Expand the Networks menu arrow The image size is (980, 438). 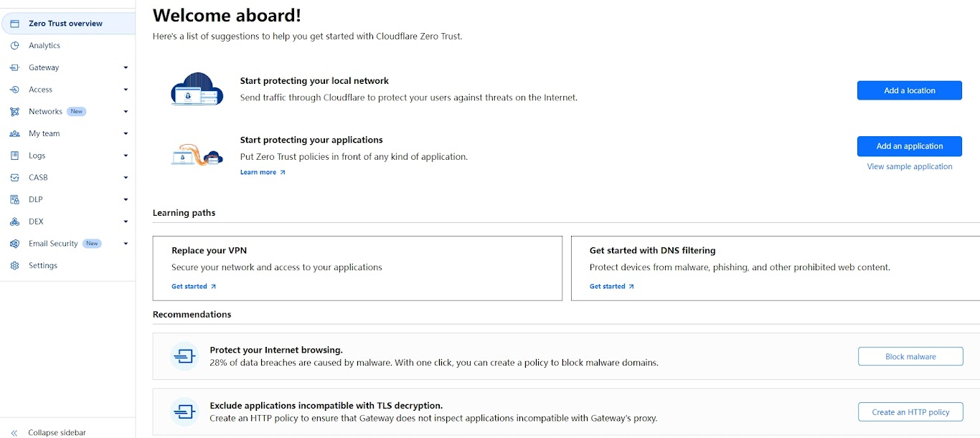coord(126,112)
